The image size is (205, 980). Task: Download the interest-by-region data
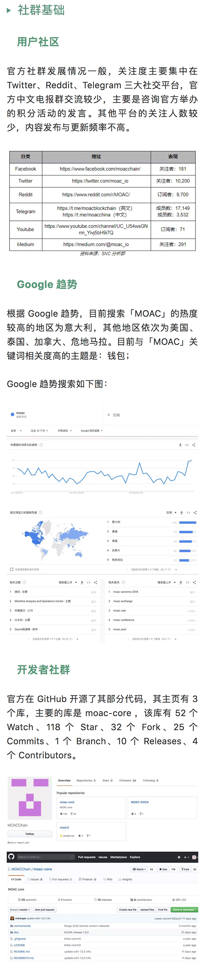point(182,513)
